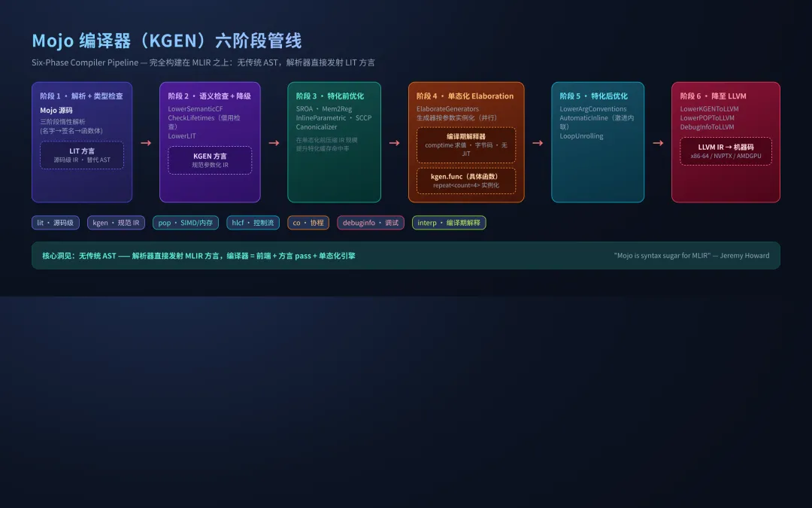Click the 'LowerKGENToLLVM' pass name
Viewport: 812px width, 508px height.
709,109
